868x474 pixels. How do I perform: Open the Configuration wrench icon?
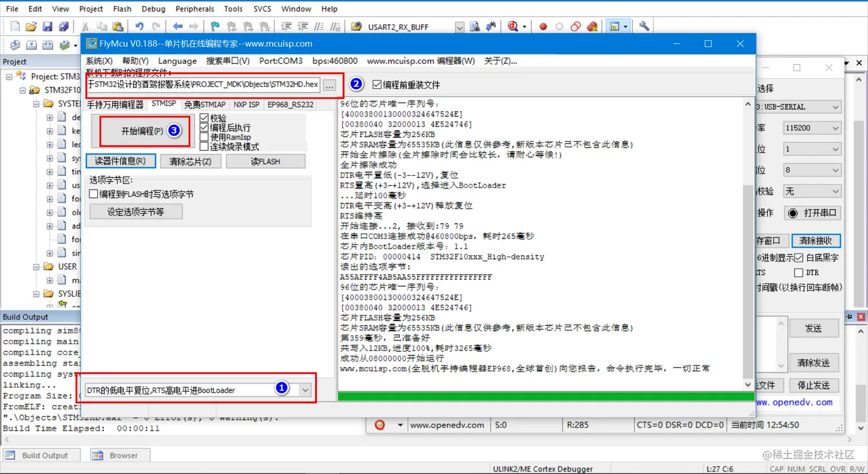point(644,26)
